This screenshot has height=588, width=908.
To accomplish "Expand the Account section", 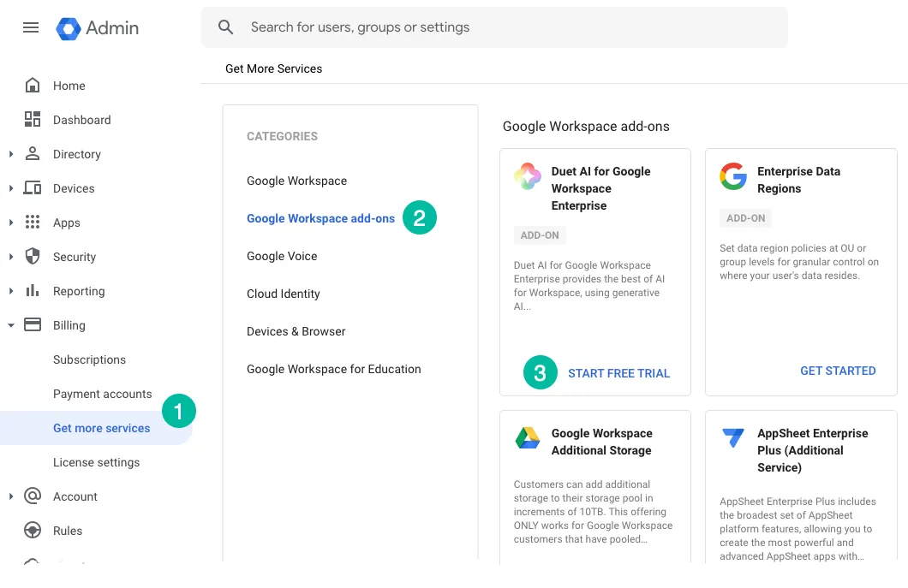I will click(x=9, y=496).
